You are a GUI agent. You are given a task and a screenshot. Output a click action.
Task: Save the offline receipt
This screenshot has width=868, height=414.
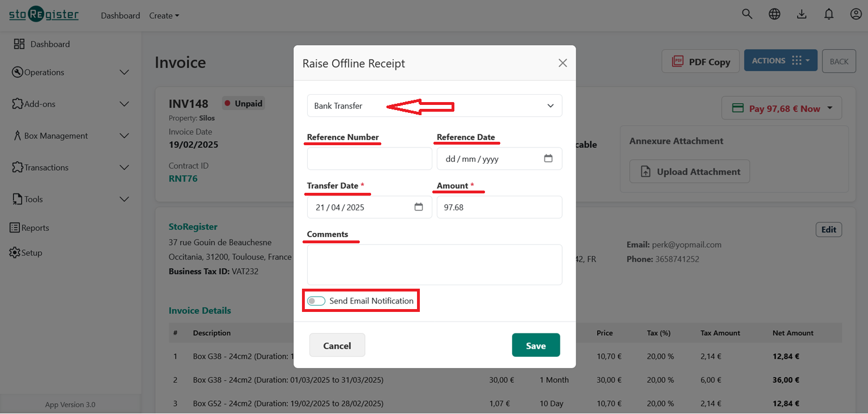(535, 344)
